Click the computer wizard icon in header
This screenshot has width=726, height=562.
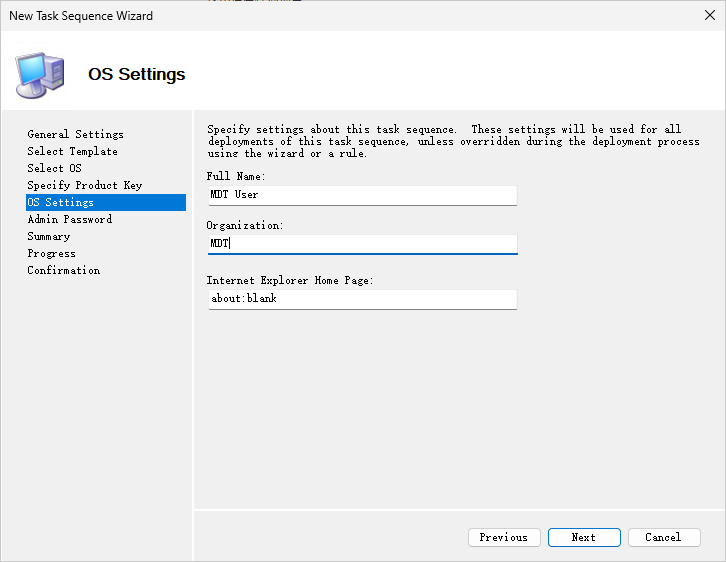(x=40, y=74)
